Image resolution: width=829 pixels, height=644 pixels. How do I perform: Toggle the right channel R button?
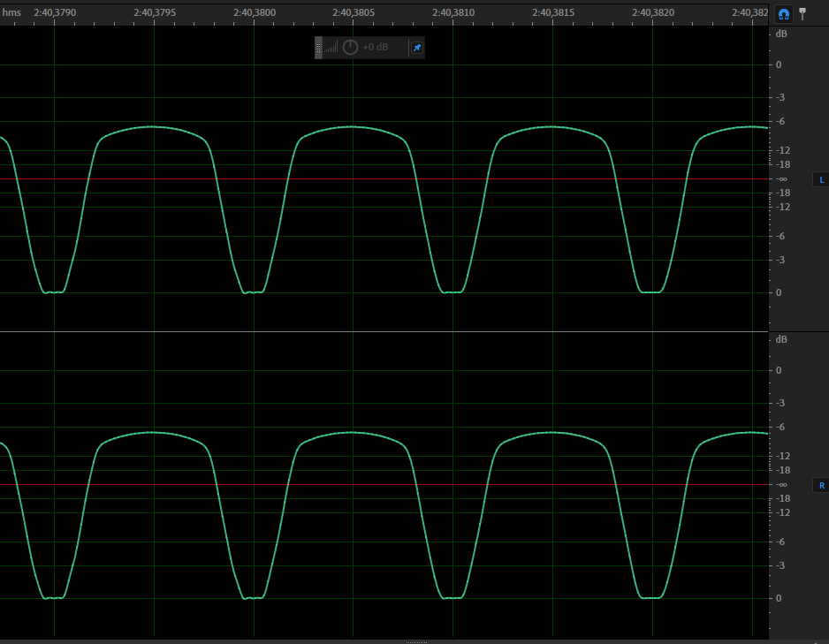pyautogui.click(x=821, y=485)
